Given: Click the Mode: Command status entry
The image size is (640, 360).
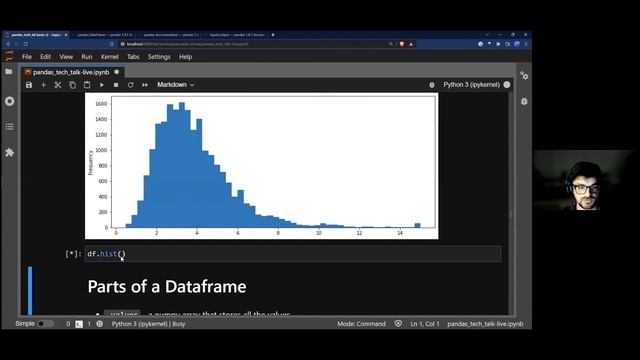Looking at the screenshot, I should point(361,324).
